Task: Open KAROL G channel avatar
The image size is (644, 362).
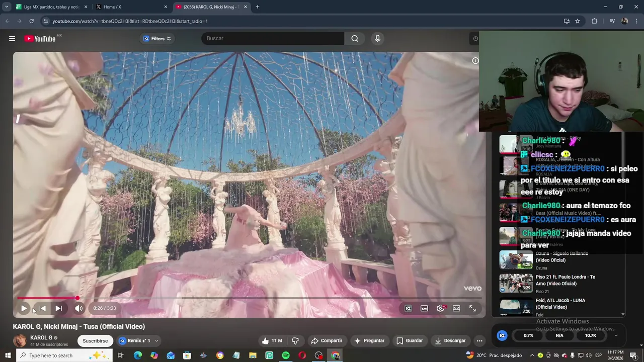Action: 20,341
